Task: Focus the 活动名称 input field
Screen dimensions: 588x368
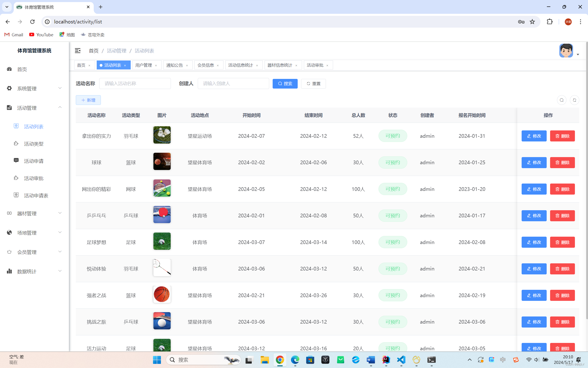Action: [x=135, y=83]
